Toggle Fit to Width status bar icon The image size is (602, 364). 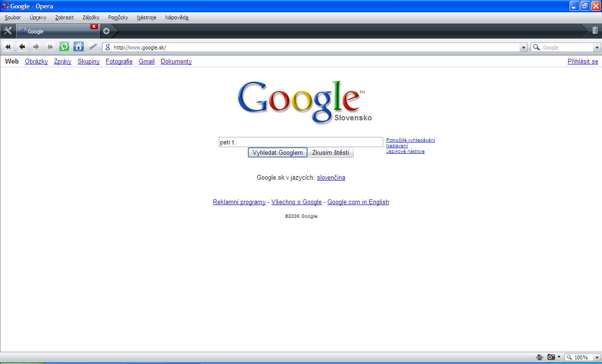coord(539,357)
